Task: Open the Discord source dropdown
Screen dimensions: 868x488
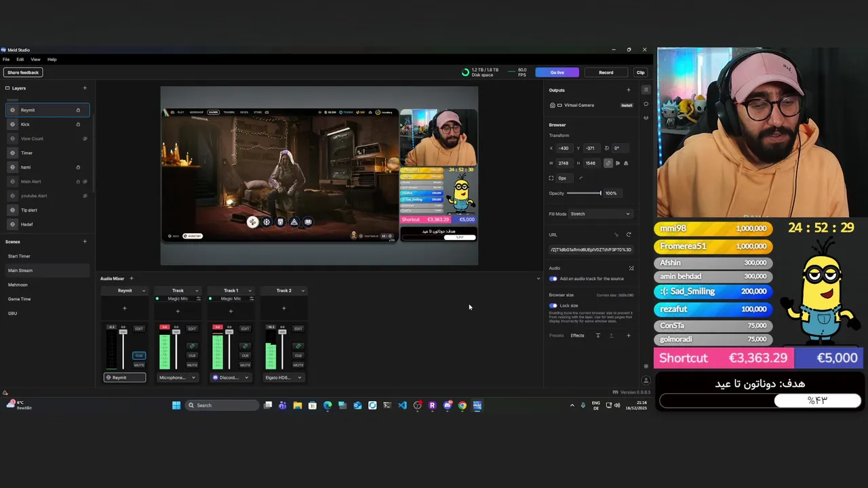Action: tap(231, 378)
